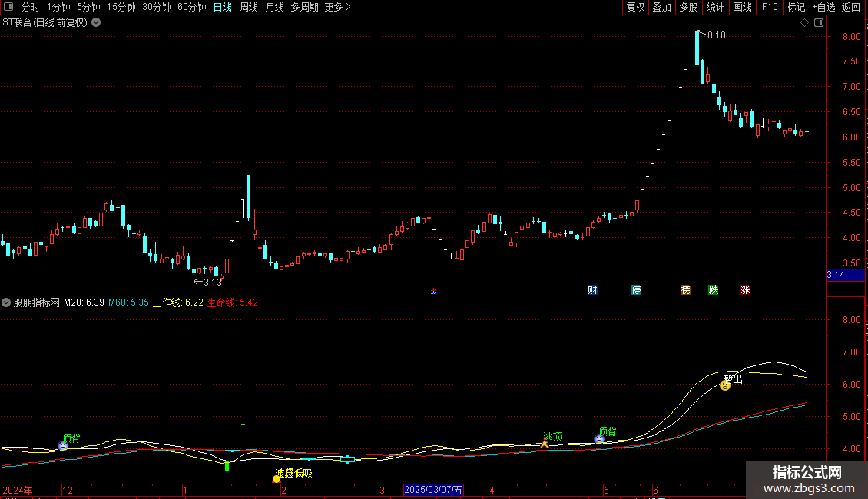Click the 叠加 overlay button
Viewport: 868px width, 499px height.
[661, 7]
